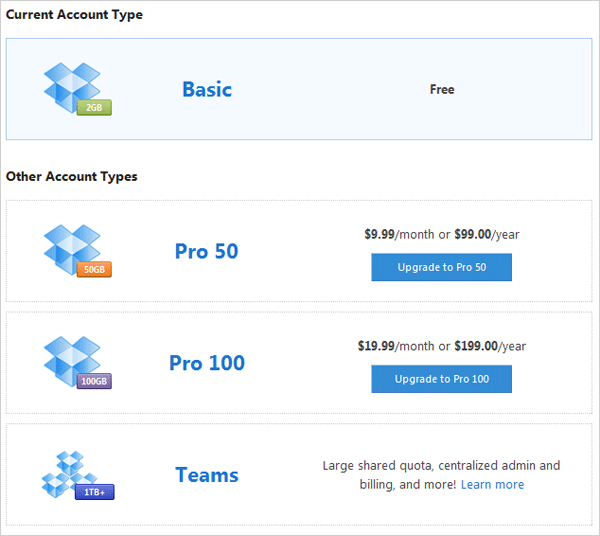Click the Free price label
The width and height of the screenshot is (600, 536).
pos(442,90)
